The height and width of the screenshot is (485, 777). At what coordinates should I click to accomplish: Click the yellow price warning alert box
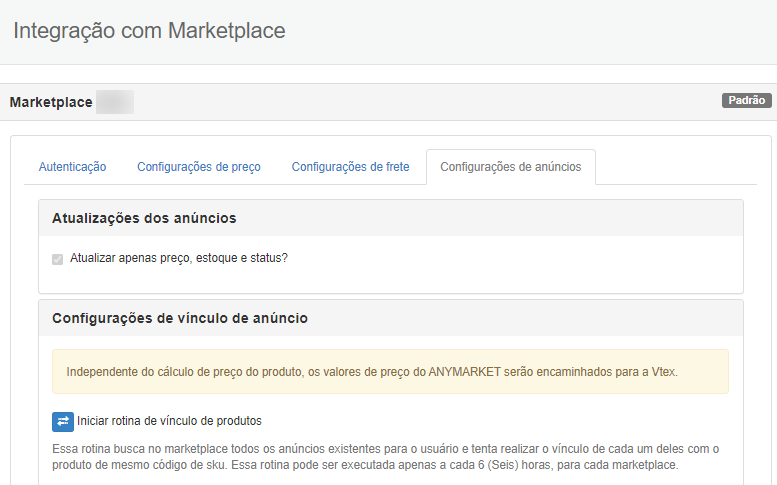point(390,372)
